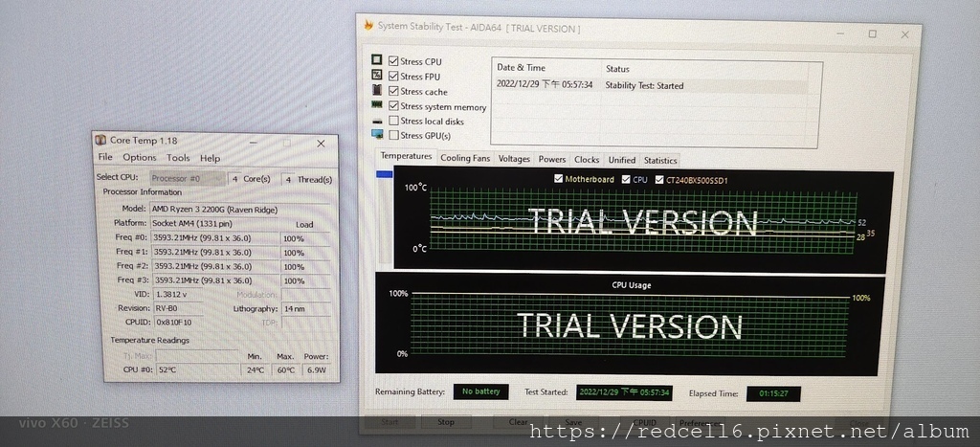Click the AIDA64 flame icon in title bar

(368, 26)
